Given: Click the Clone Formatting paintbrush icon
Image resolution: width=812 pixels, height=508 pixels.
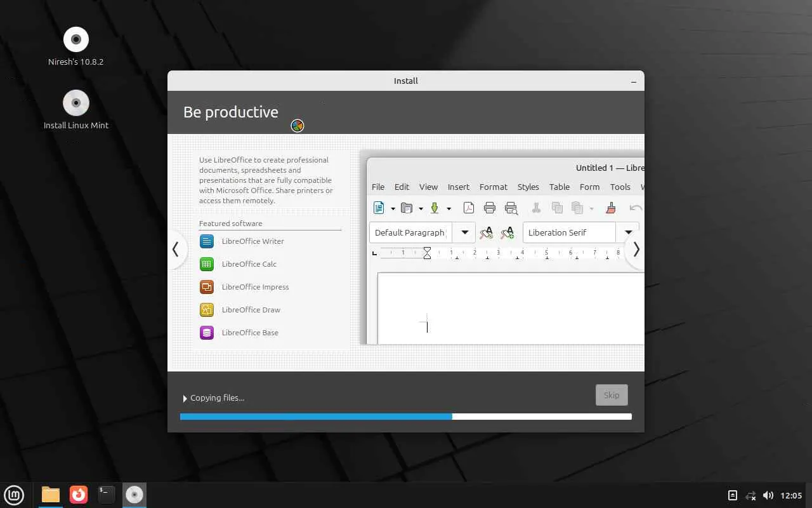Looking at the screenshot, I should 611,208.
